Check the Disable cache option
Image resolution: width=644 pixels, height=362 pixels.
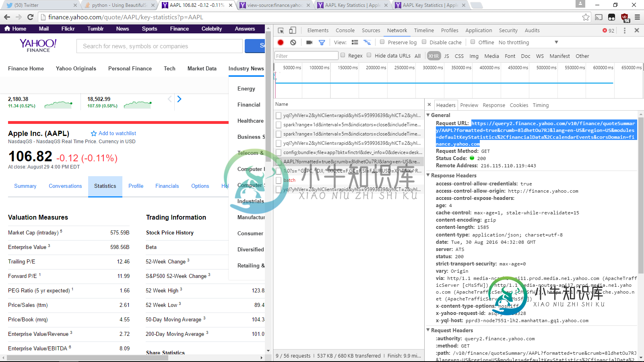point(424,42)
